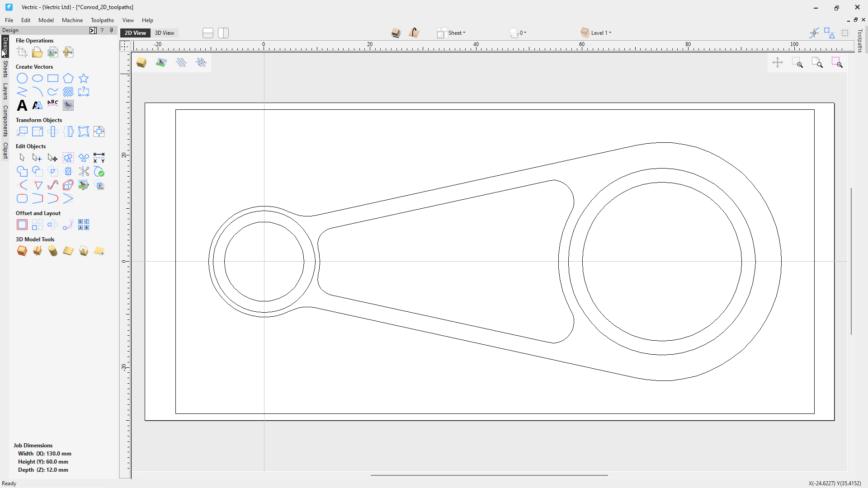Viewport: 868px width, 488px height.
Task: Click the Trim Objects scissors tool
Action: (84, 171)
